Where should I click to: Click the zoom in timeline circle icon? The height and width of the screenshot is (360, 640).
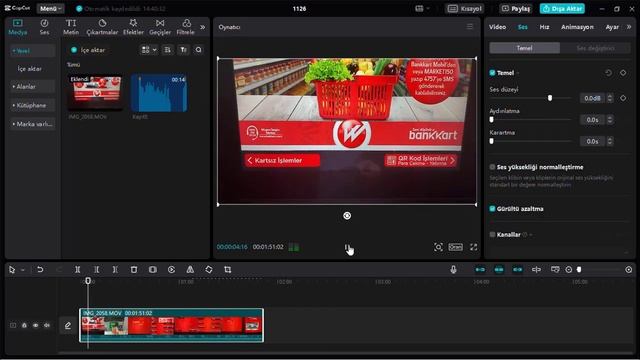click(x=629, y=269)
